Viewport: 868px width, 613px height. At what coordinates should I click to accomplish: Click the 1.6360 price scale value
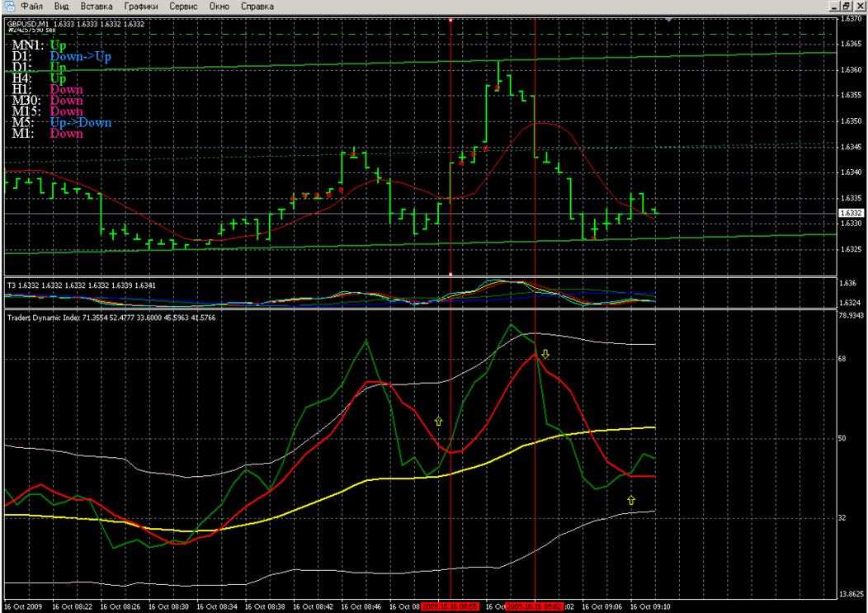851,70
